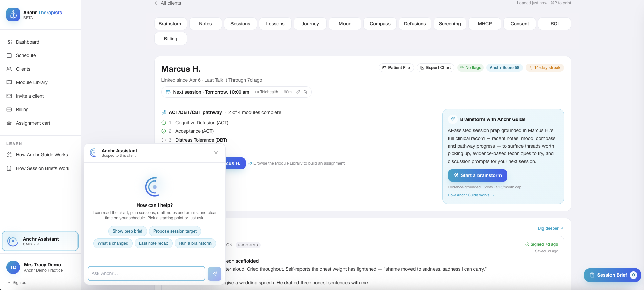
Task: Open sidebar Billing card icon
Action: tap(9, 110)
